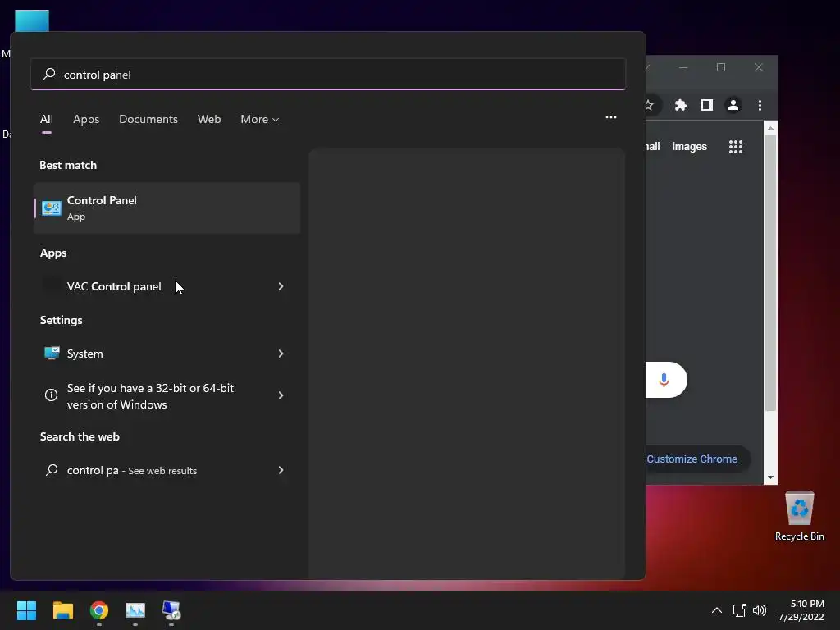The width and height of the screenshot is (840, 630).
Task: Open the Windows Start button
Action: pos(26,610)
